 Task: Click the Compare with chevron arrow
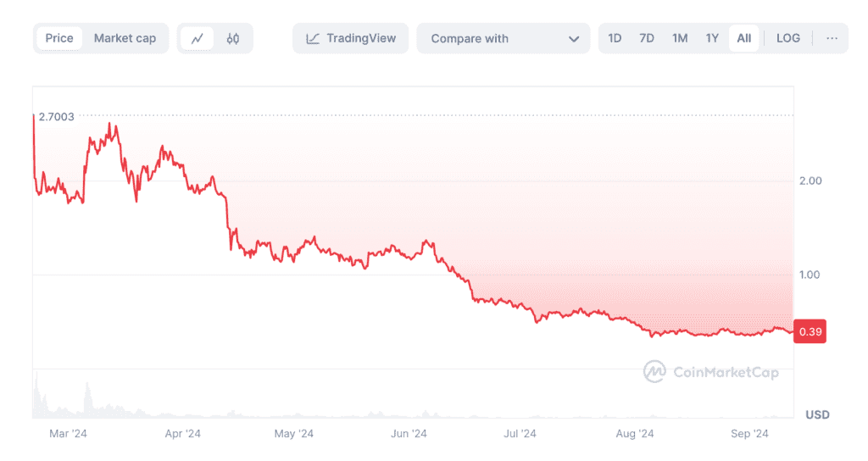(574, 39)
